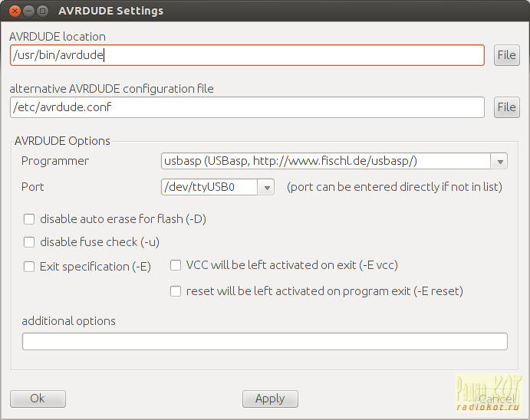Click the additional options text field
This screenshot has height=420, width=530.
click(265, 342)
